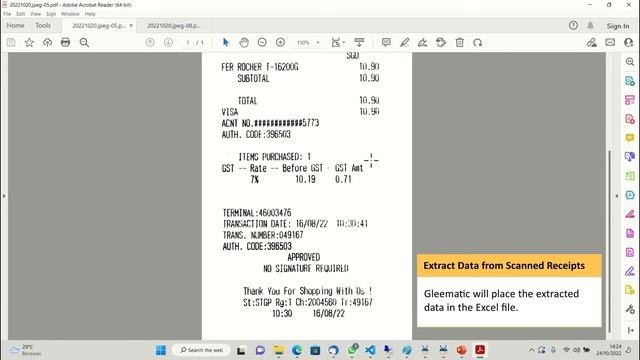This screenshot has width=640, height=360.
Task: Expand the left navigation pane arrow
Action: [x=4, y=196]
